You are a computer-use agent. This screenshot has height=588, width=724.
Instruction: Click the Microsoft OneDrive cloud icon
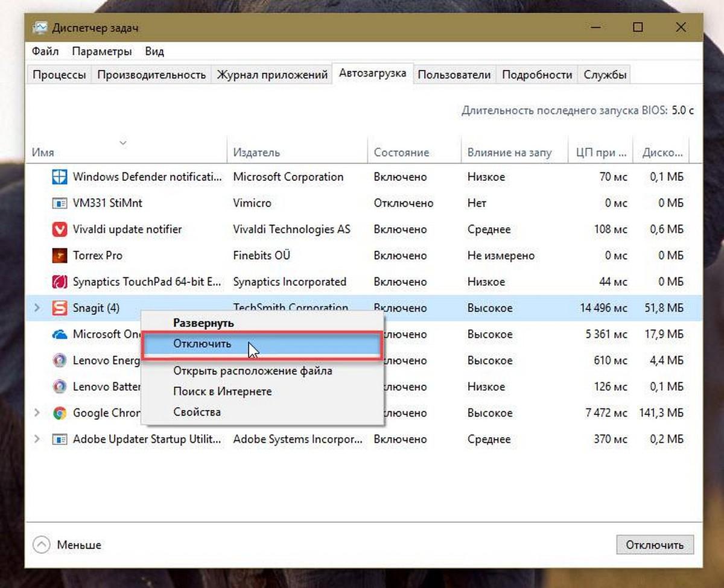coord(59,334)
